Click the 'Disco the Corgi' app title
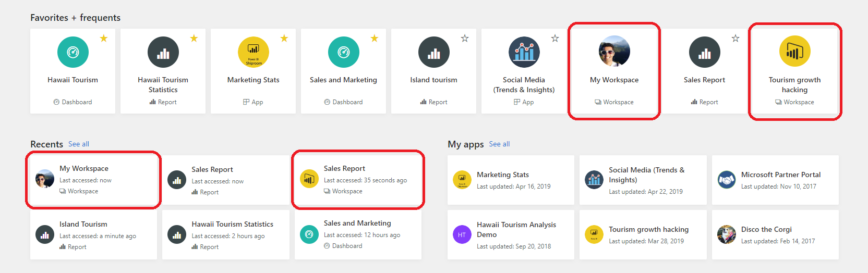 pyautogui.click(x=766, y=229)
